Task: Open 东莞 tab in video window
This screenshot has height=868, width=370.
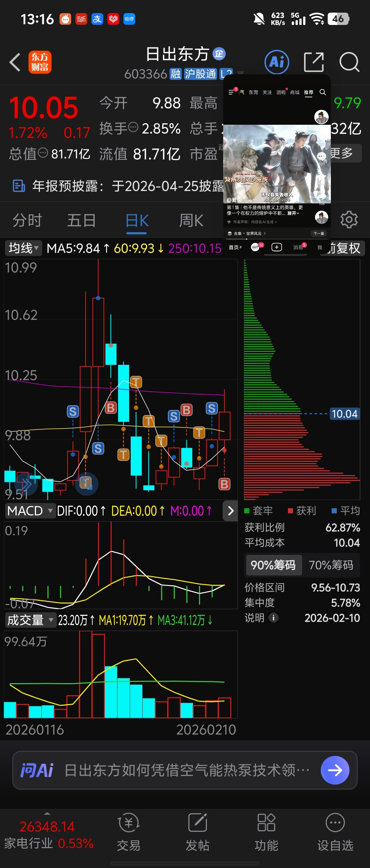Action: coord(253,92)
